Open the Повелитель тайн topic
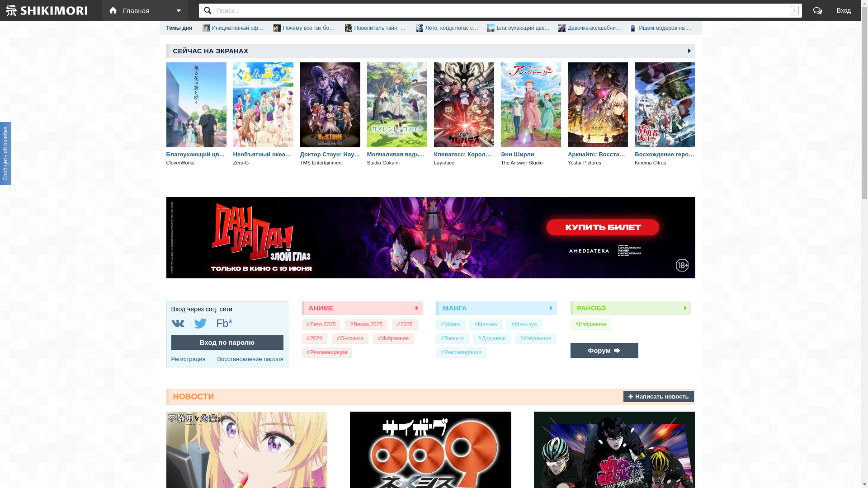Screen dimensions: 868x488 pos(376,28)
